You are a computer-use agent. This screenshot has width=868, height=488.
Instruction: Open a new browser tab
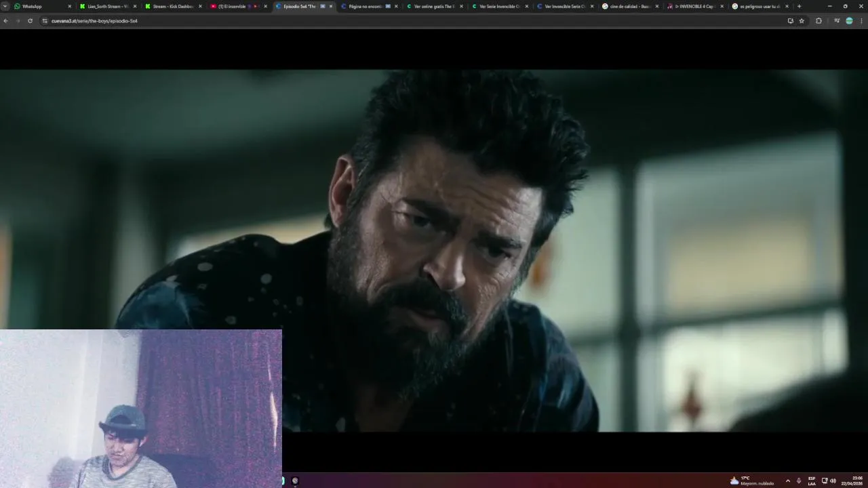tap(799, 6)
